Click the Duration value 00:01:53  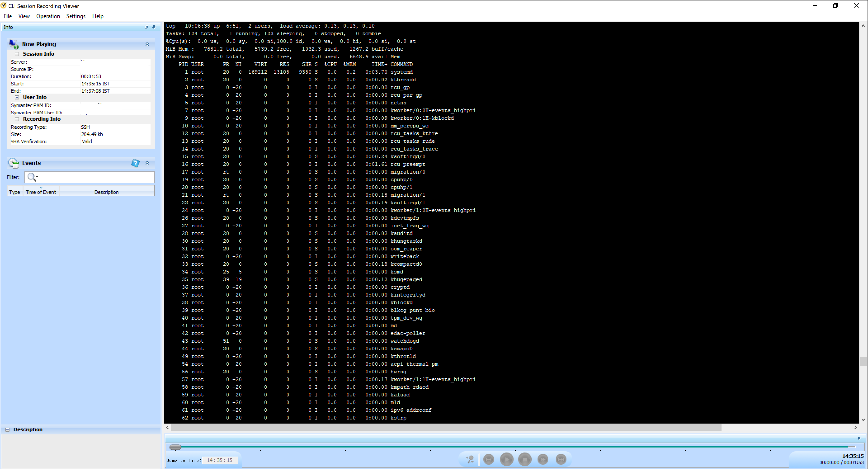pyautogui.click(x=91, y=76)
